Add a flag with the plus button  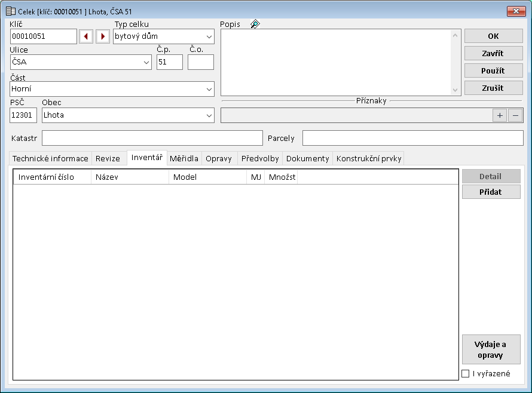click(500, 115)
